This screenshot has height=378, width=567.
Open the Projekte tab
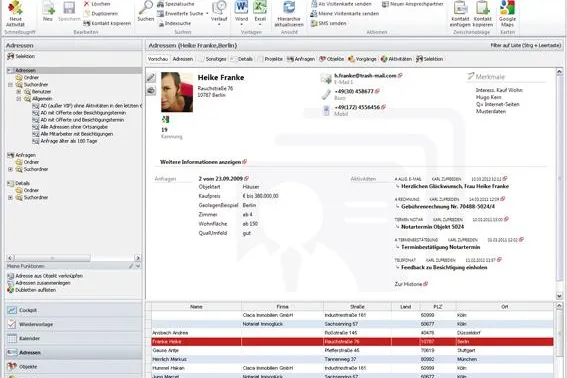point(270,59)
